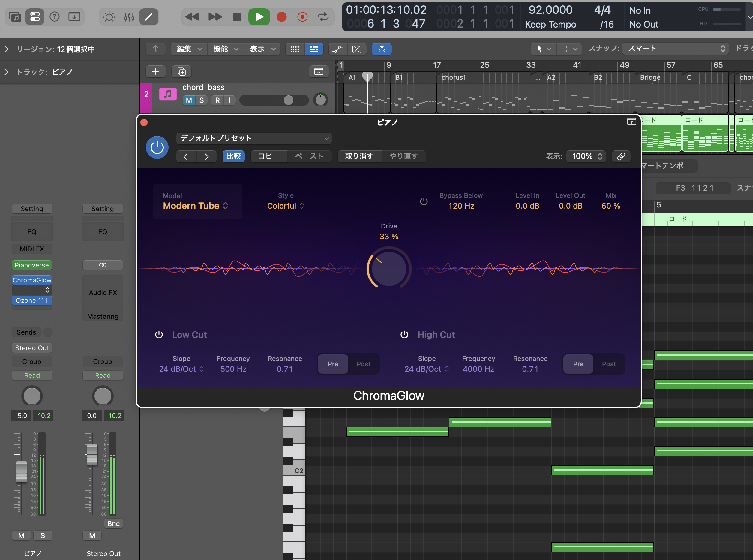Click the list view icon in tracks toolbar
The image size is (753, 560).
click(x=314, y=49)
